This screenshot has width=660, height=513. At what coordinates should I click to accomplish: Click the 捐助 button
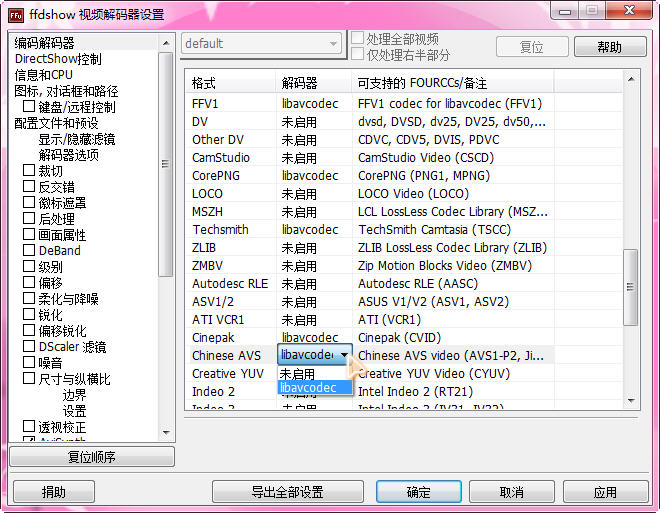click(x=54, y=492)
